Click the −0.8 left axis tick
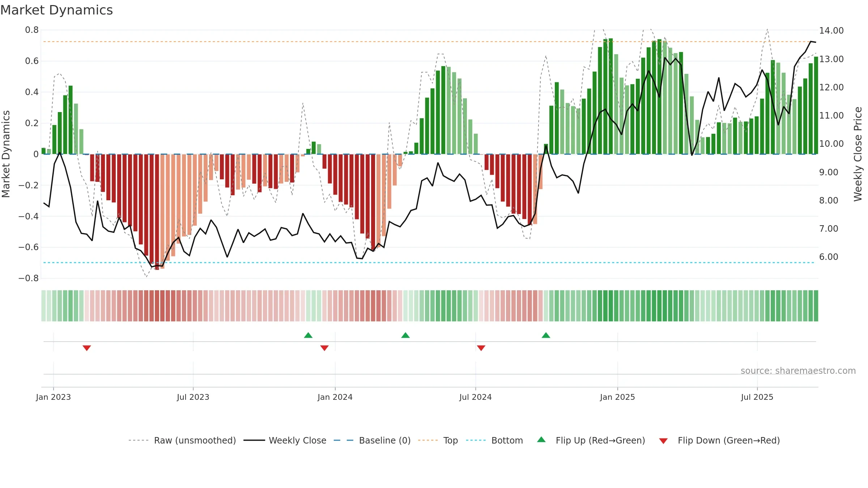This screenshot has height=488, width=868. (29, 278)
